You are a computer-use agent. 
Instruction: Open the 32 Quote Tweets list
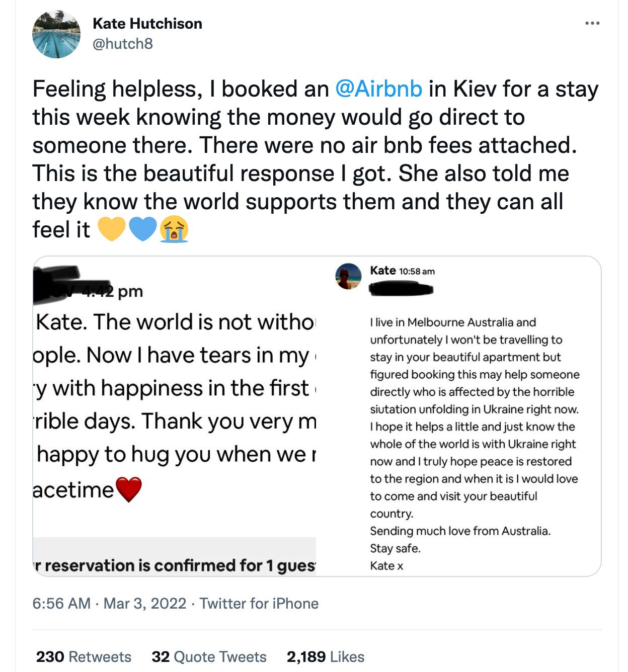tap(209, 656)
